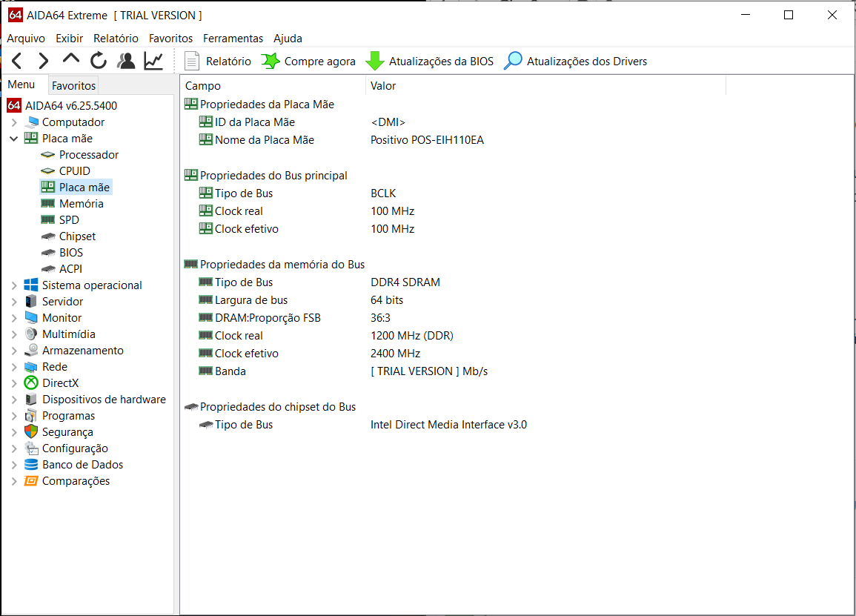Select Chipset in the tree
The width and height of the screenshot is (856, 616).
coord(77,236)
